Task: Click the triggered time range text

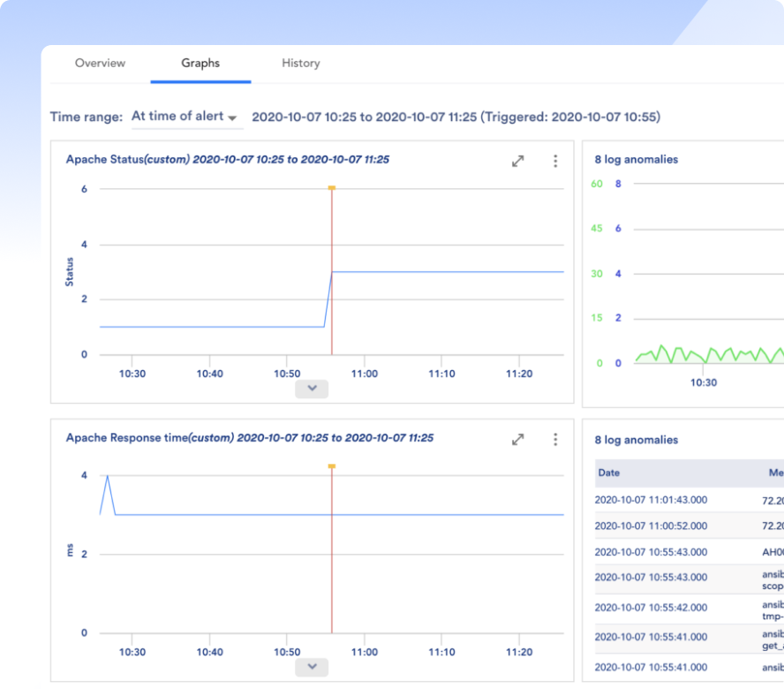Action: tap(456, 117)
